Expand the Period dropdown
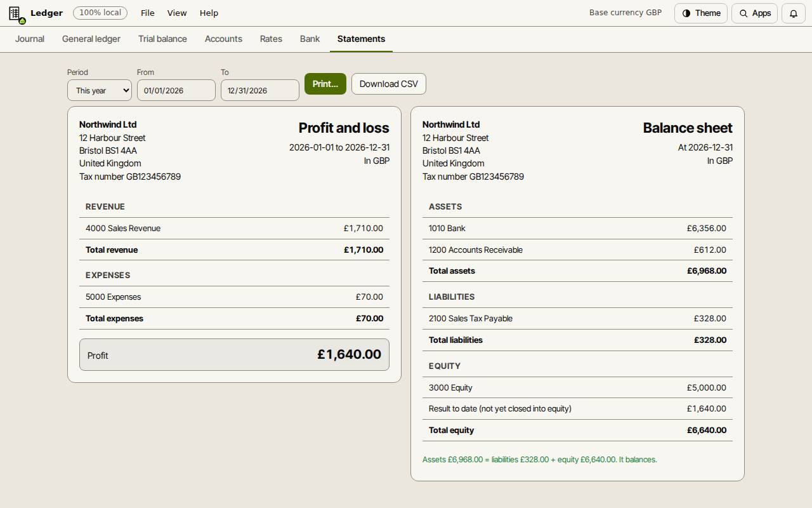Screen dimensions: 812x508 (x=100, y=90)
